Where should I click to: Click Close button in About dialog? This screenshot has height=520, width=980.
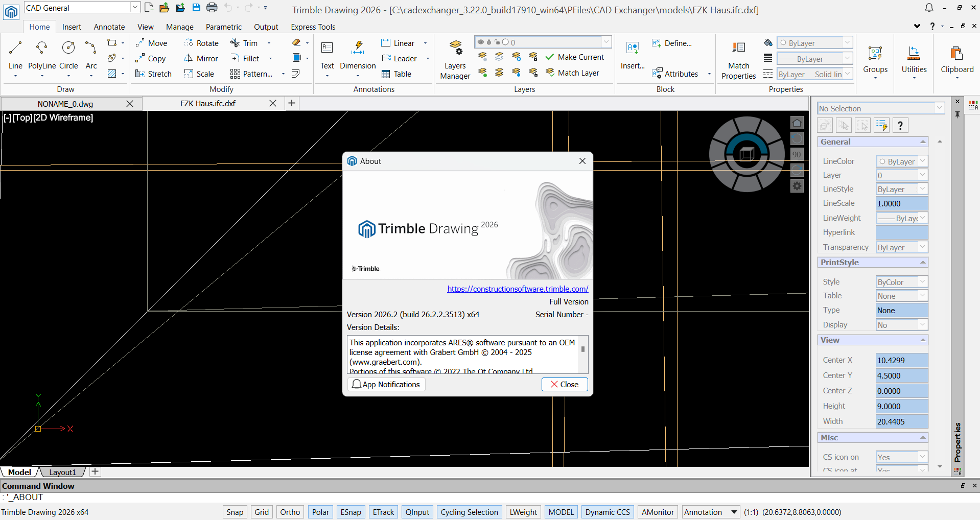[565, 385]
